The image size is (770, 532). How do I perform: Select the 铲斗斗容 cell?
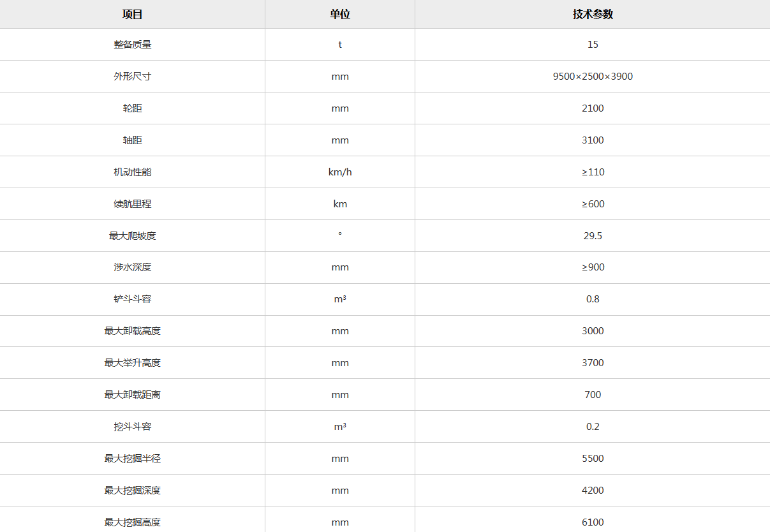pyautogui.click(x=133, y=299)
